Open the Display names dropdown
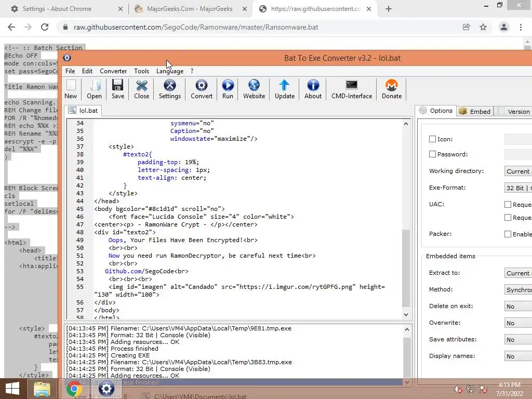Image resolution: width=532 pixels, height=399 pixels. 518,356
